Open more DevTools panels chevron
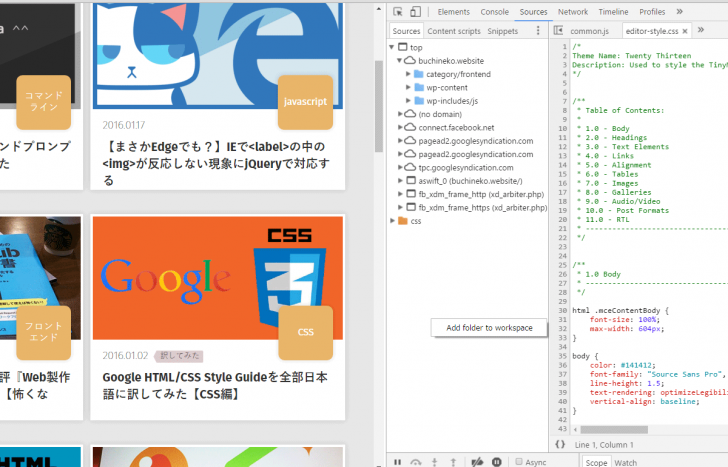This screenshot has height=467, width=728. [679, 12]
